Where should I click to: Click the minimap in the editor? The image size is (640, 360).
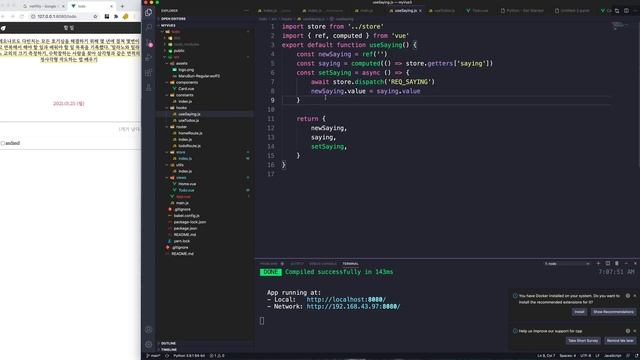pyautogui.click(x=620, y=26)
